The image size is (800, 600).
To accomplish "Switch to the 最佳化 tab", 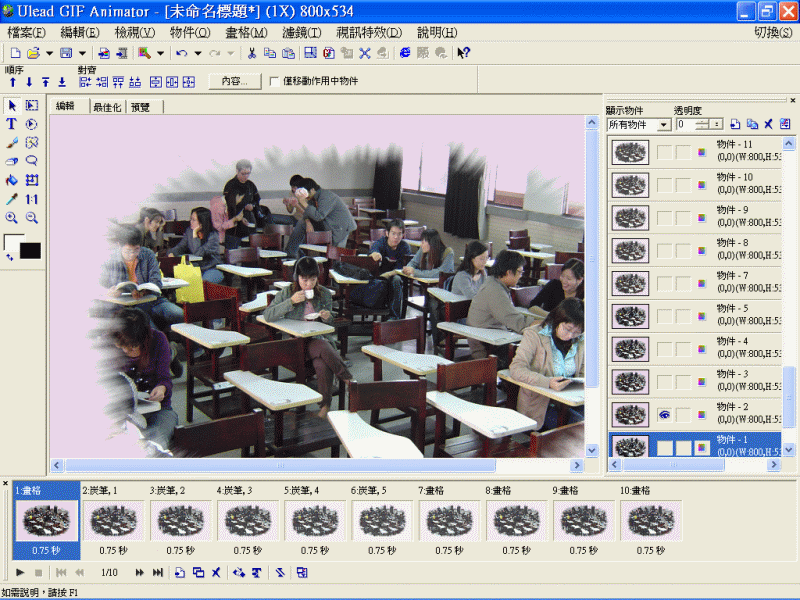I will point(107,107).
